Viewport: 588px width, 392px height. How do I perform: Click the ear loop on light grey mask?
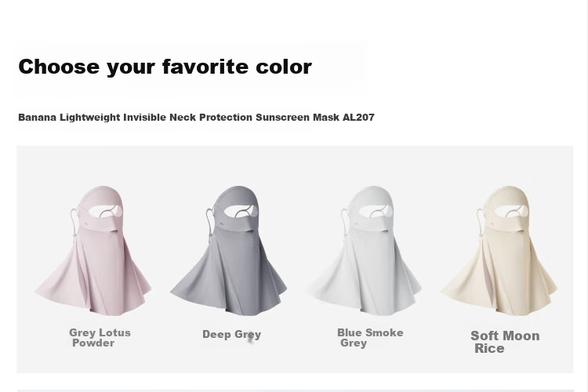point(346,220)
